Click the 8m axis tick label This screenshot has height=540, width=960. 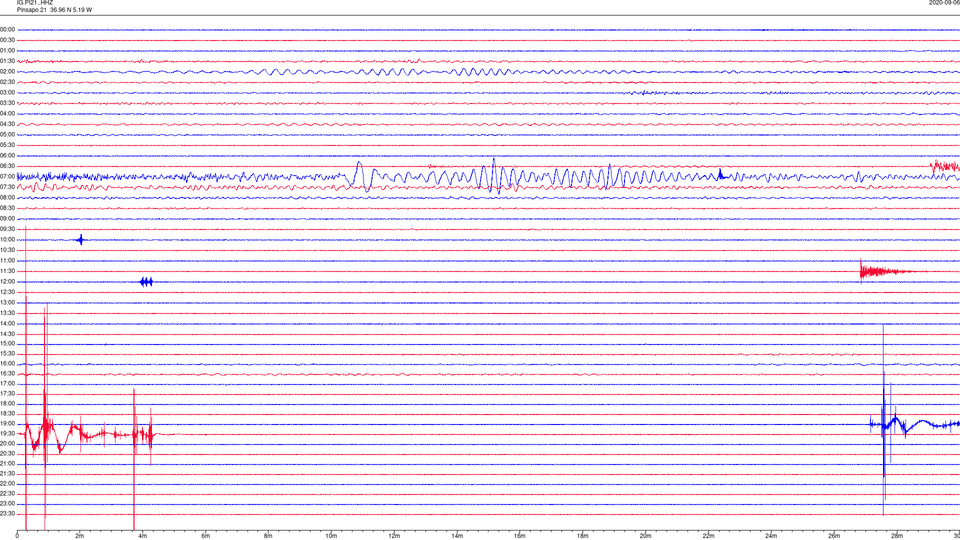pos(268,536)
